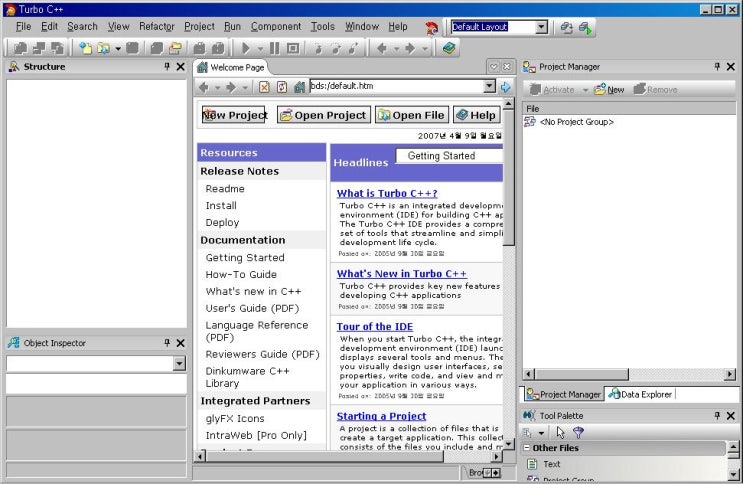Screen dimensions: 743x484
Task: Open the Run button dropdown arrow
Action: (x=260, y=48)
